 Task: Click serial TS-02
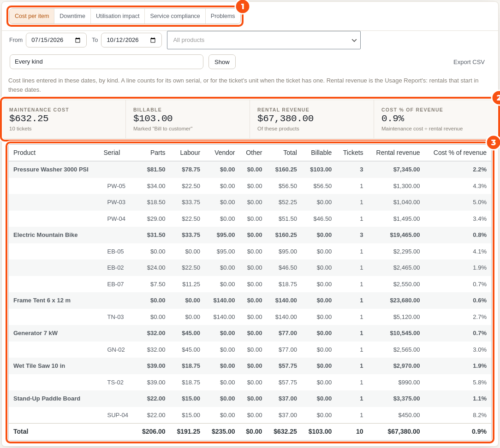115,383
